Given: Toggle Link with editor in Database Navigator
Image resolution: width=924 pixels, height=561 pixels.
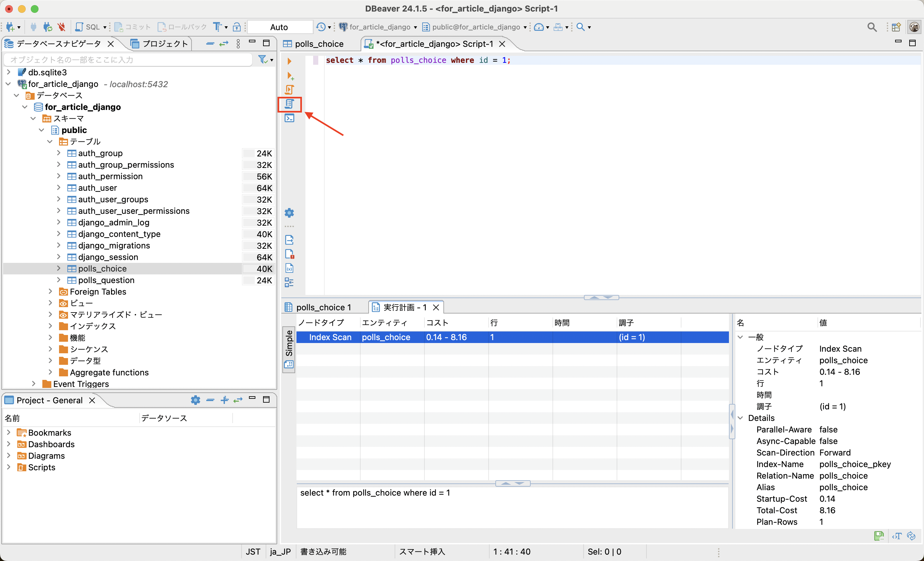Looking at the screenshot, I should (x=224, y=44).
